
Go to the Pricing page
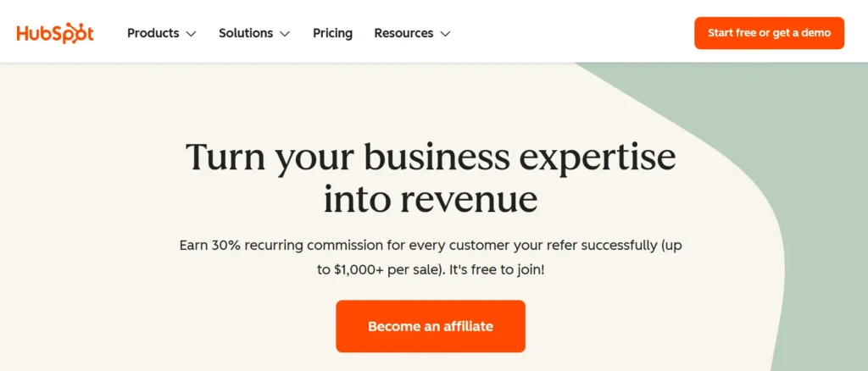pyautogui.click(x=332, y=33)
